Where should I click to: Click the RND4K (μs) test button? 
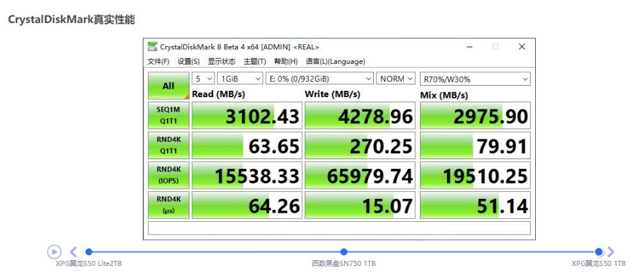(168, 205)
